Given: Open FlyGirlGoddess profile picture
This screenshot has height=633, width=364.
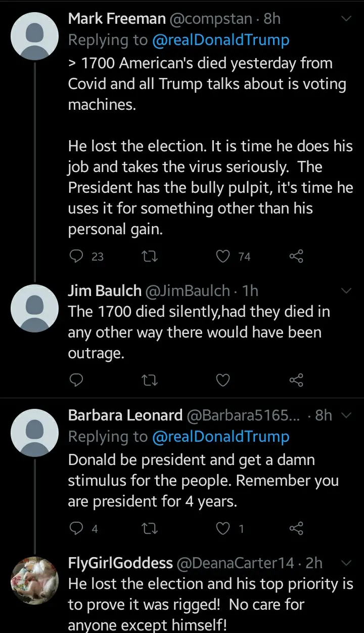Looking at the screenshot, I should [35, 581].
